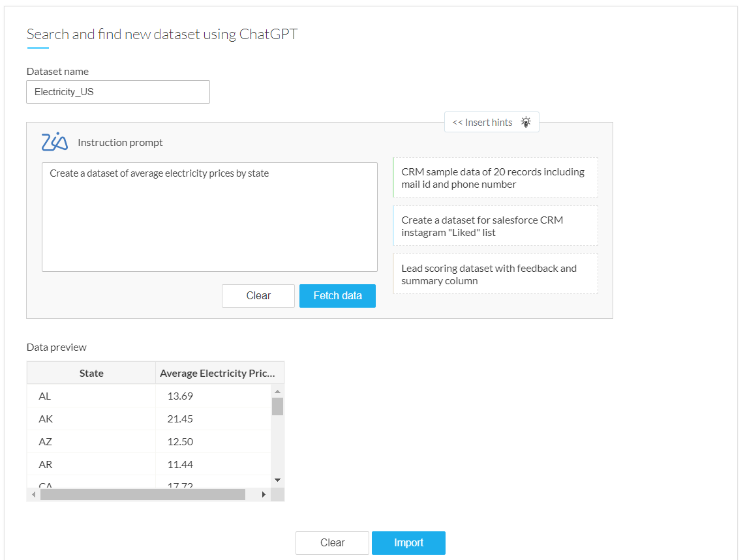
Task: Click the bottom Clear button beside Import
Action: click(332, 542)
